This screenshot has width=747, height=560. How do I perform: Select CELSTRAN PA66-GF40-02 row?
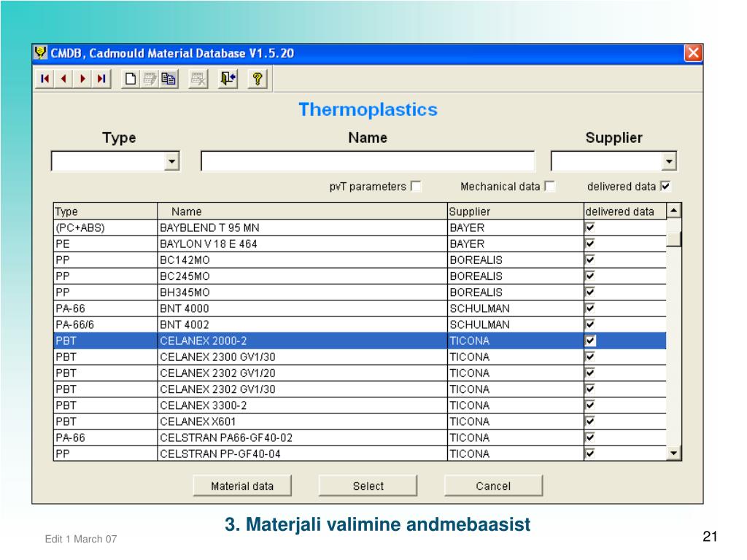(x=360, y=437)
